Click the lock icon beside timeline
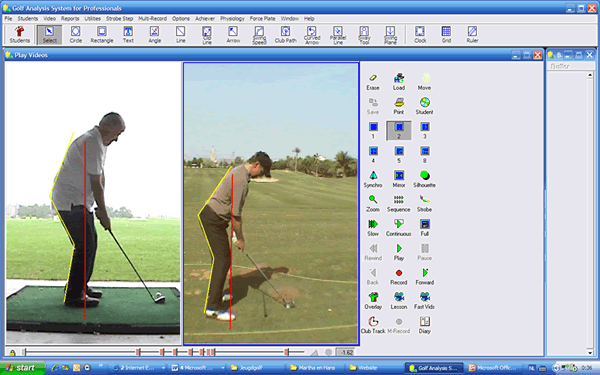600x375 pixels. [x=12, y=352]
